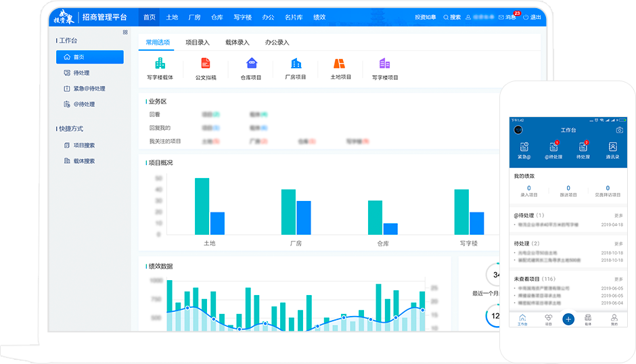Expand 更多 next to 待处理 (2) on mobile

618,244
